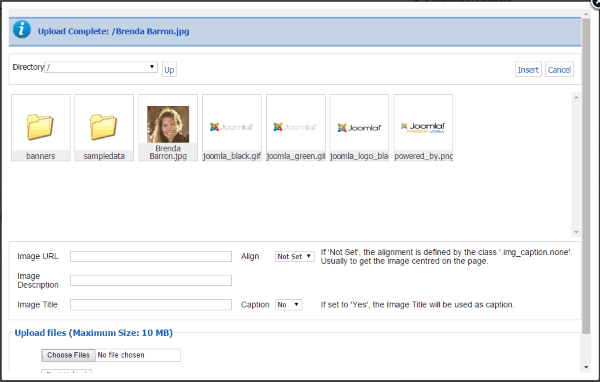
Task: Select the joomla_logo_black image
Action: [x=359, y=127]
